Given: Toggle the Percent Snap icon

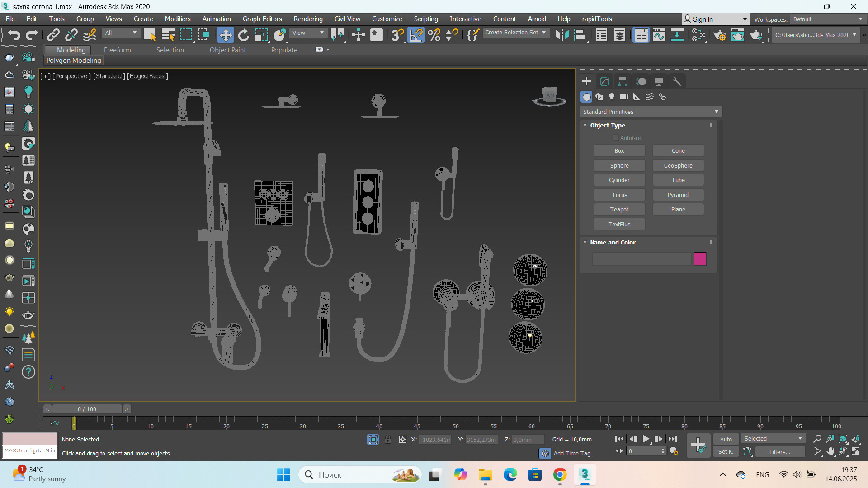Looking at the screenshot, I should [x=434, y=35].
